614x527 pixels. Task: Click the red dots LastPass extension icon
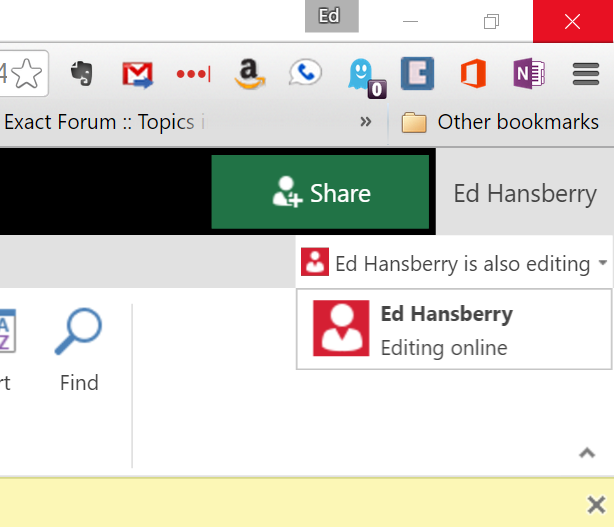tap(193, 74)
